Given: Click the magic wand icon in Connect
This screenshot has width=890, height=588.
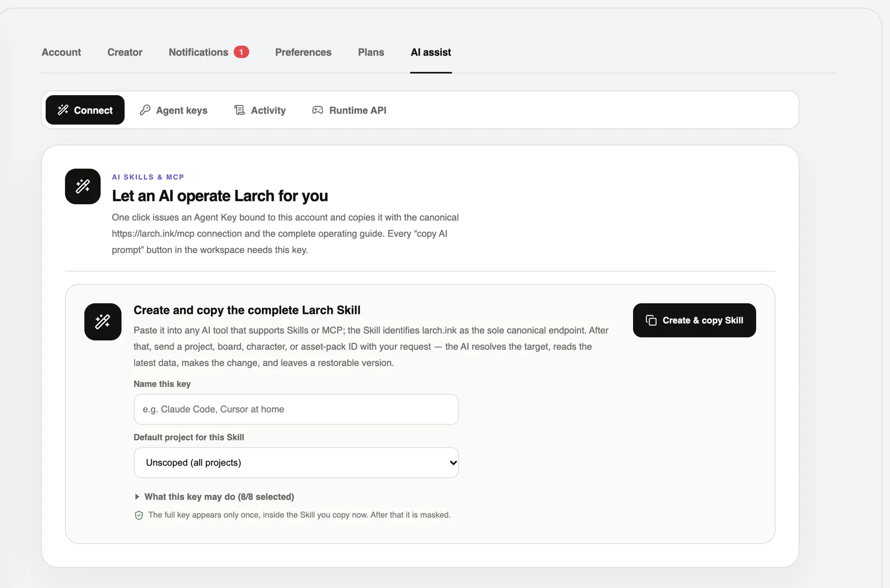Looking at the screenshot, I should (x=63, y=110).
